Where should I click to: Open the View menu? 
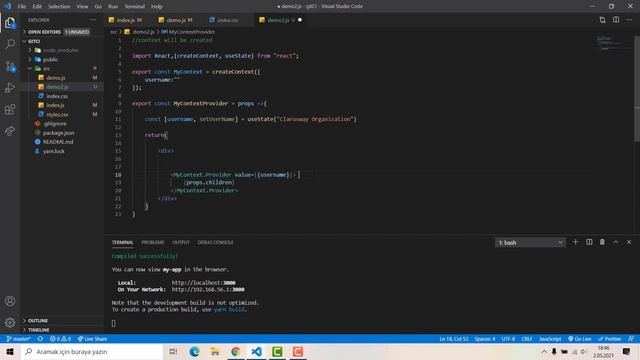(82, 7)
